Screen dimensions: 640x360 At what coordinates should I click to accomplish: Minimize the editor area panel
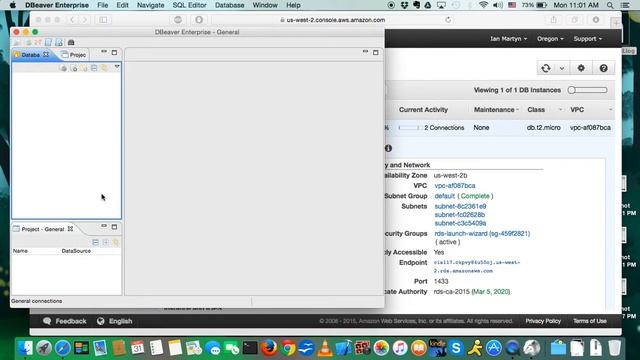tap(365, 52)
